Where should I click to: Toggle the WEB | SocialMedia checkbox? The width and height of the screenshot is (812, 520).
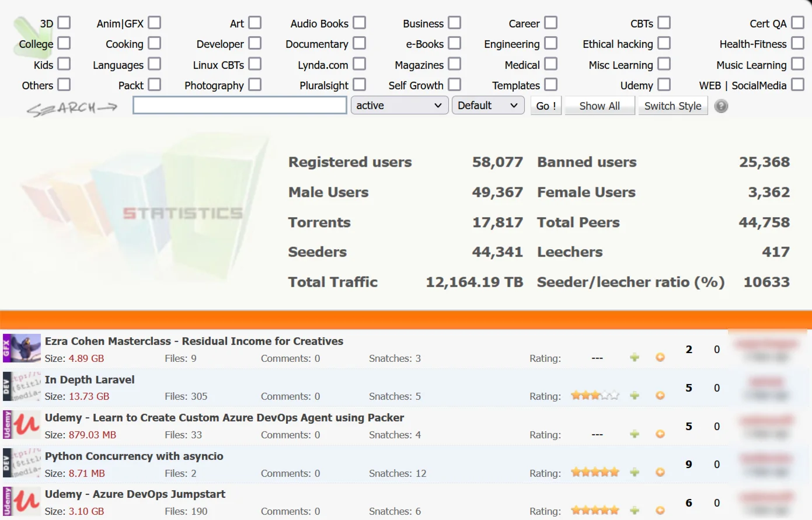pyautogui.click(x=798, y=85)
